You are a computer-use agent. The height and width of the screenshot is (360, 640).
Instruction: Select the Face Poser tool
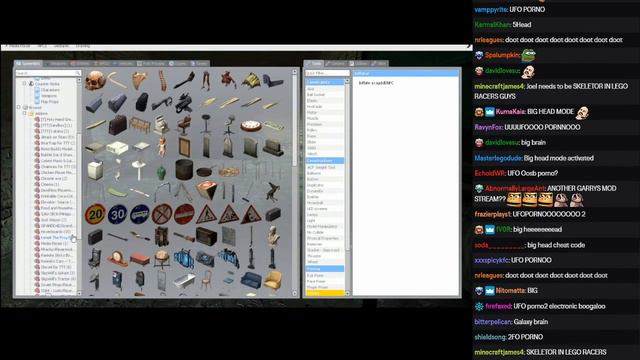pyautogui.click(x=325, y=282)
